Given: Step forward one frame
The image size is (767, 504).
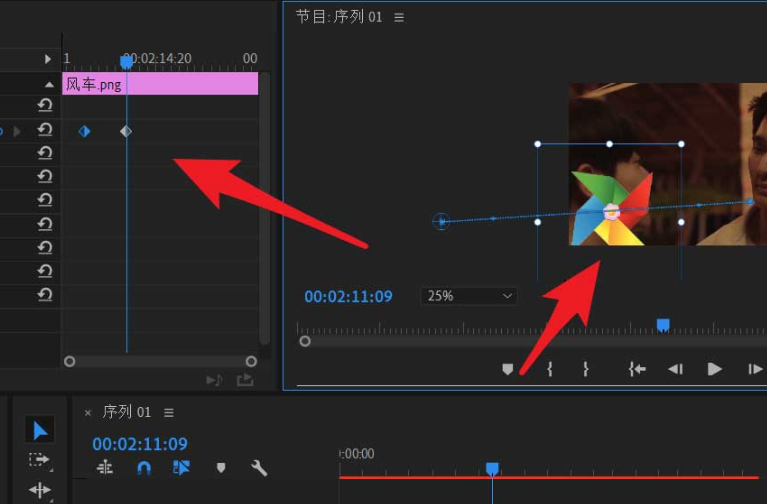Looking at the screenshot, I should pos(755,369).
